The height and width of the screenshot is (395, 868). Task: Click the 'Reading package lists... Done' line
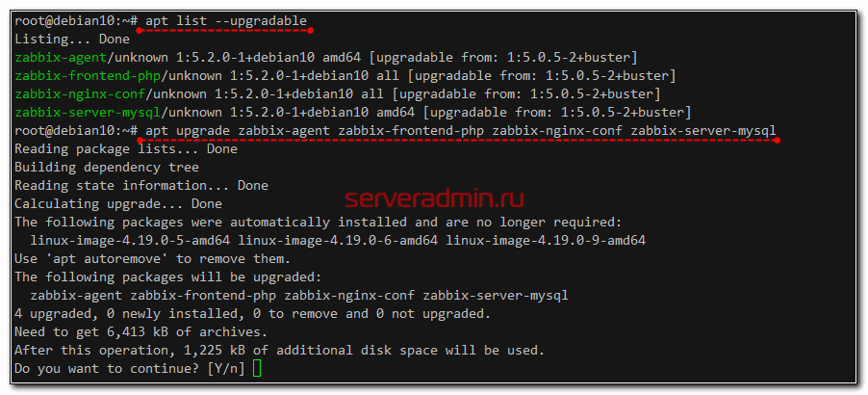(126, 149)
